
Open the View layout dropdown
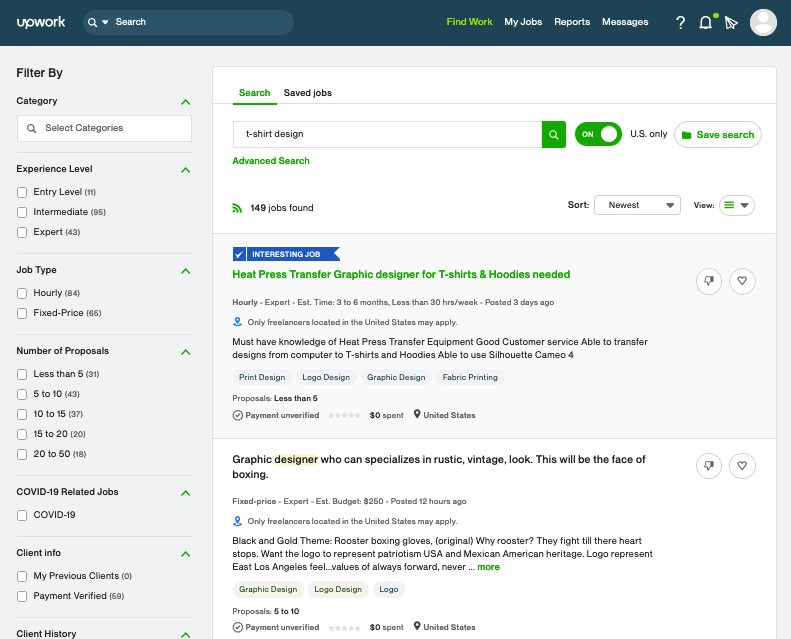(x=737, y=205)
